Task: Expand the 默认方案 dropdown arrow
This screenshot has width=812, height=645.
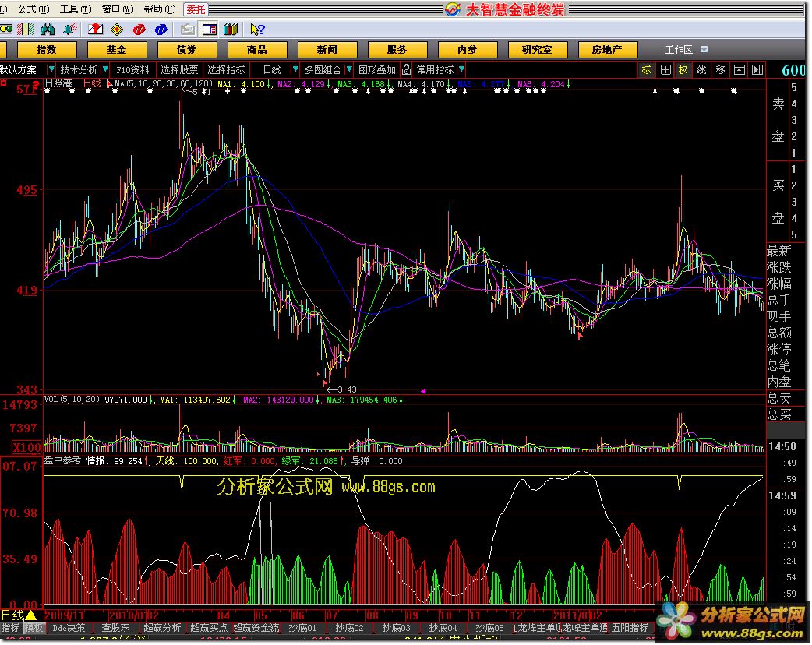Action: coord(51,69)
